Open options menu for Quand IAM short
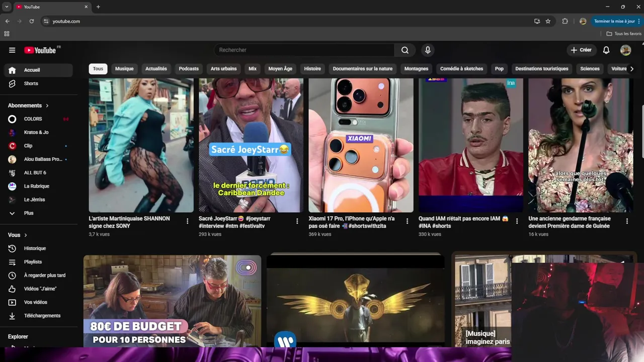The height and width of the screenshot is (362, 644). pos(517,221)
